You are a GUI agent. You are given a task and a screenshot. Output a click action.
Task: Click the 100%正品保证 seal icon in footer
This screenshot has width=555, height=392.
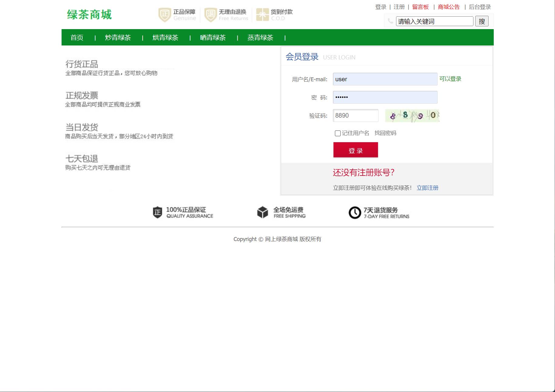pyautogui.click(x=157, y=212)
